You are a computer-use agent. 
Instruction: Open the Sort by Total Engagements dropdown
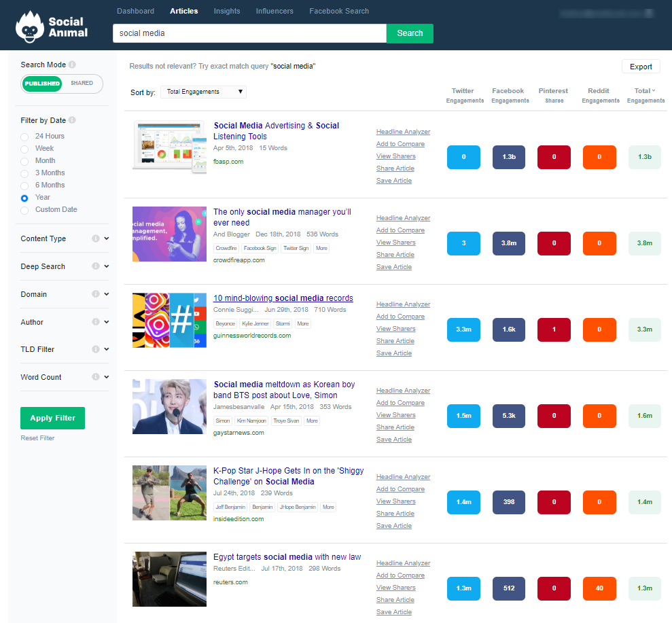203,92
